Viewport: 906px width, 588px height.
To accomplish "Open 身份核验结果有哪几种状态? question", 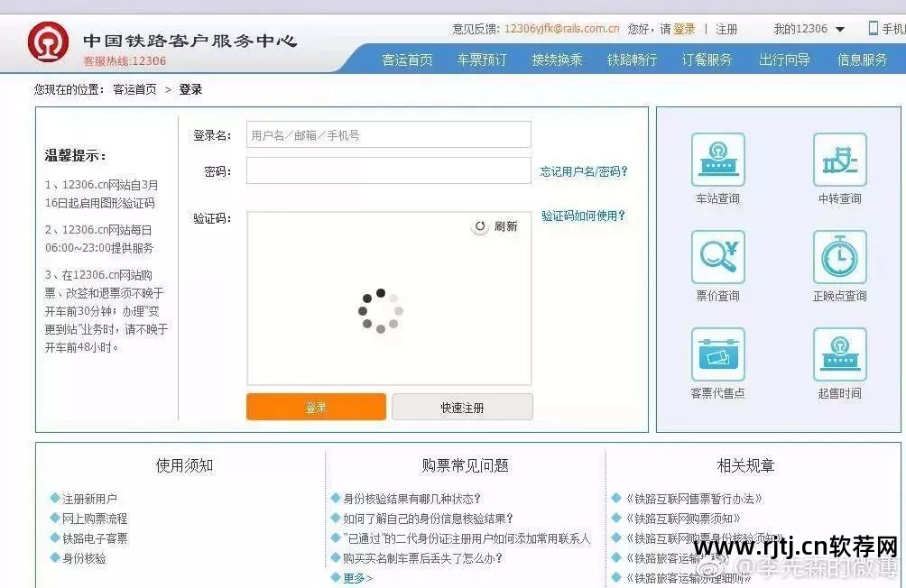I will point(412,499).
